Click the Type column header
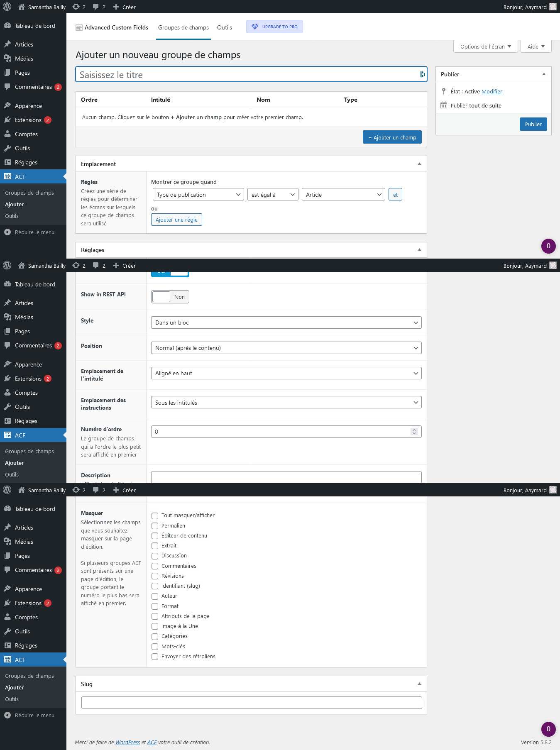 pos(351,100)
